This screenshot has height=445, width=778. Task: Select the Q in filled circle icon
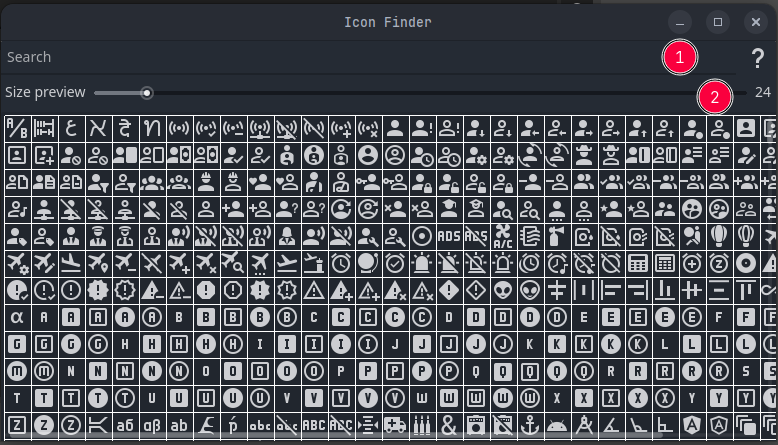[557, 371]
